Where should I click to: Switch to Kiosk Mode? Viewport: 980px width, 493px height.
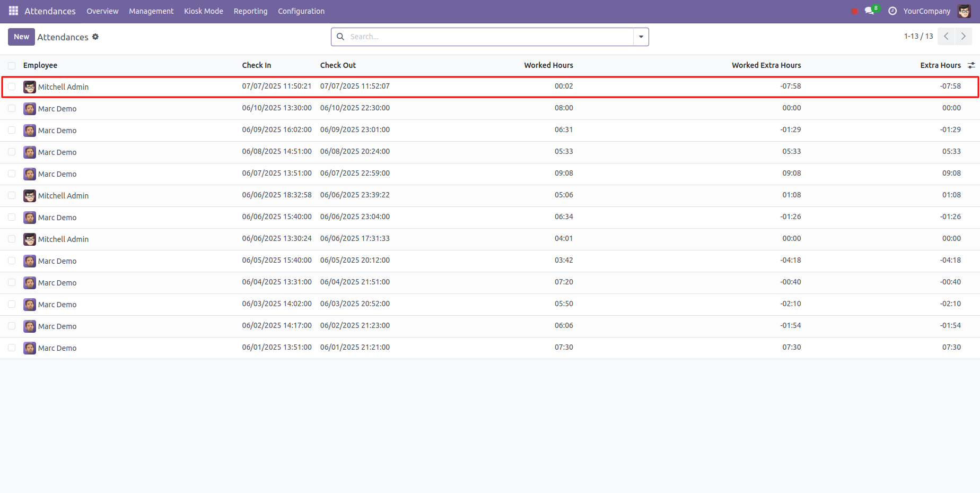click(x=203, y=11)
